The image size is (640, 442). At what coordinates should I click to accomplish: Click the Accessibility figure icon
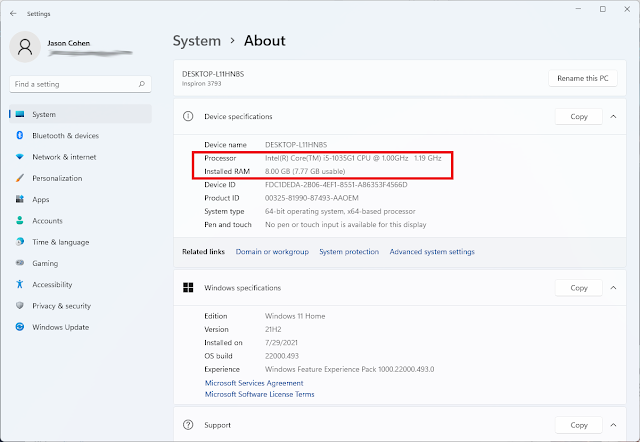(x=20, y=284)
